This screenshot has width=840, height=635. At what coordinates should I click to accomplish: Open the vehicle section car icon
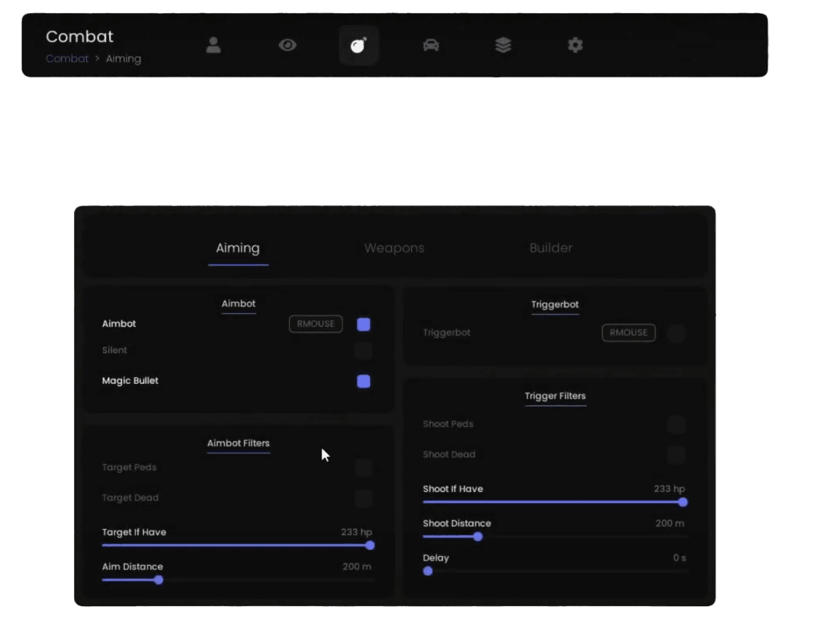430,45
